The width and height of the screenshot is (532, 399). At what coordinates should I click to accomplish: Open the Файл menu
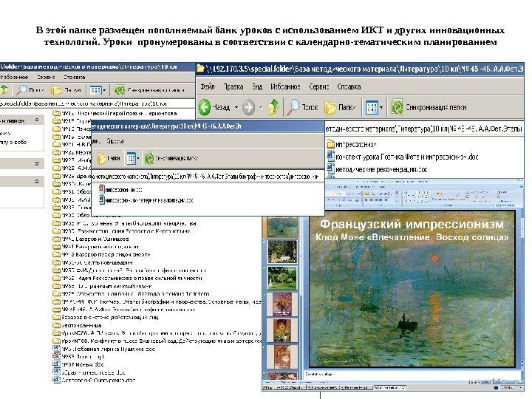208,86
